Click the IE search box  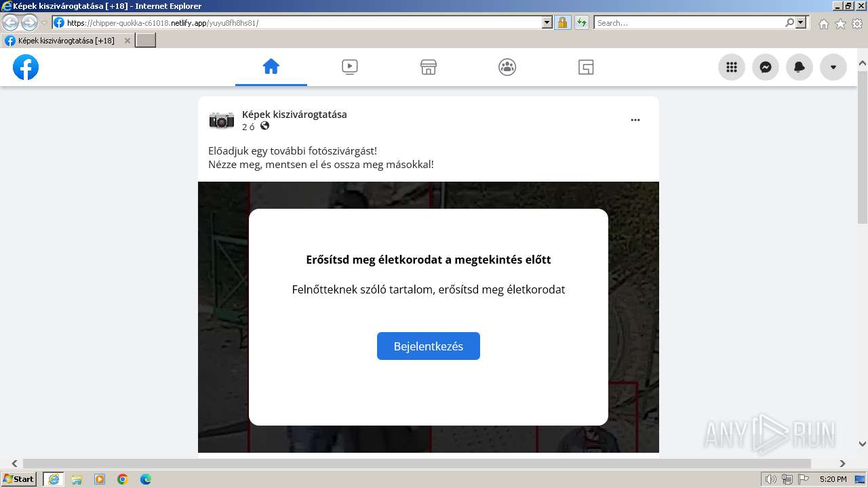click(x=689, y=22)
